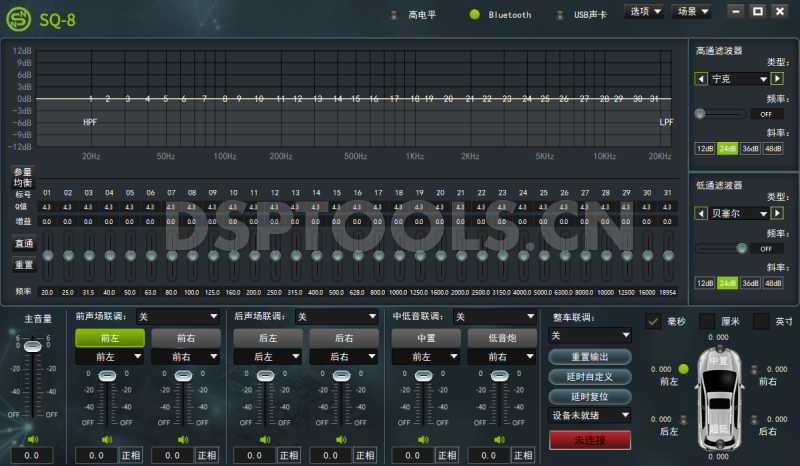The width and height of the screenshot is (800, 466).
Task: Select Bluetooth input source
Action: (x=475, y=15)
